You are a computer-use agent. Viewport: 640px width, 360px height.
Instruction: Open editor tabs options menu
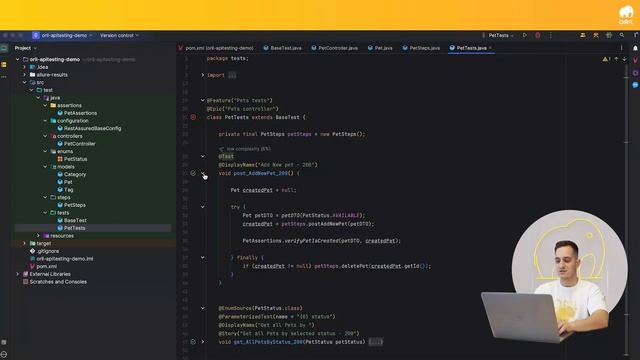(622, 48)
